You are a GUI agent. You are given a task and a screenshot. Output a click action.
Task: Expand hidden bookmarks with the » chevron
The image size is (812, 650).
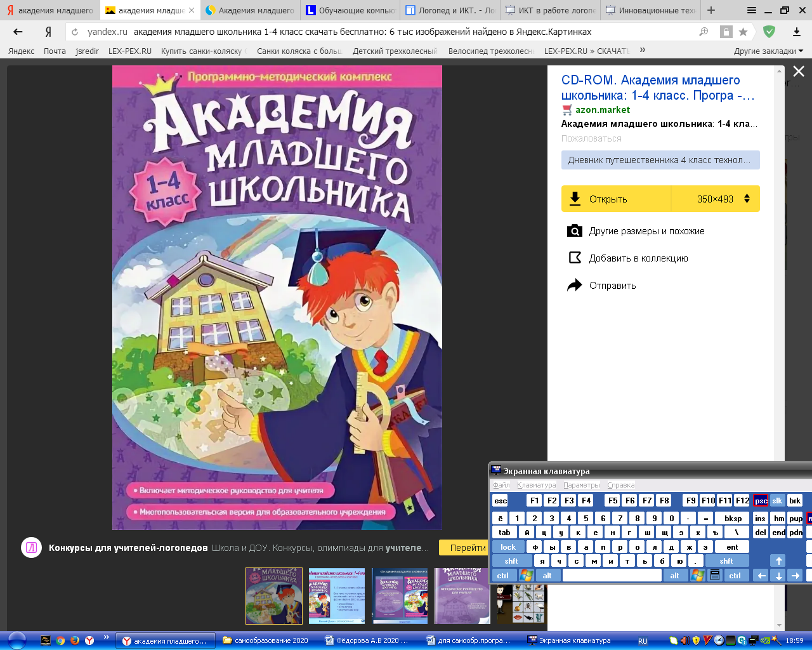coord(643,50)
